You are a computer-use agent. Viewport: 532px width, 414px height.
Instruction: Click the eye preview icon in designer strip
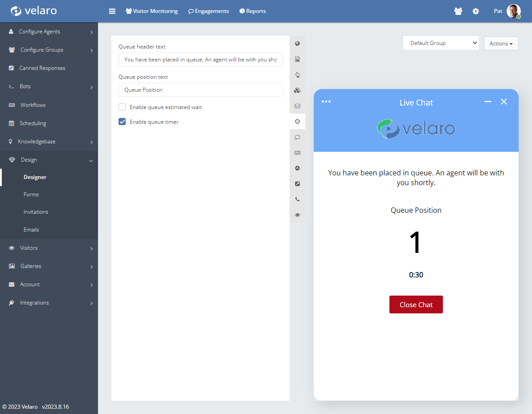click(297, 215)
